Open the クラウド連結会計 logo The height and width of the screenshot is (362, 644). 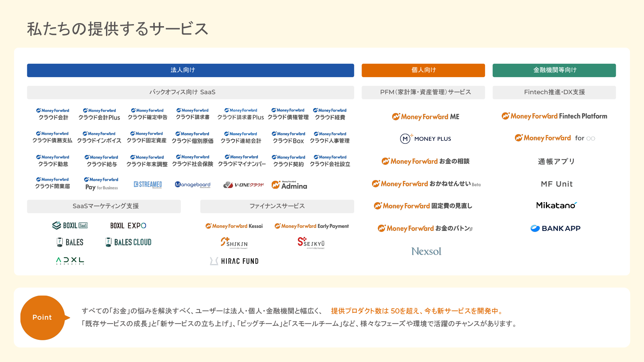[x=241, y=137]
